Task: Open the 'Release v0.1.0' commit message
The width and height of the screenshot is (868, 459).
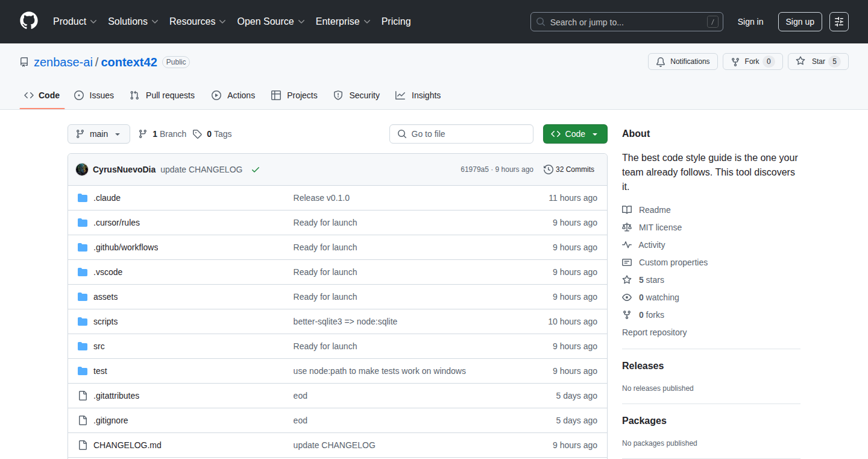Action: (321, 198)
